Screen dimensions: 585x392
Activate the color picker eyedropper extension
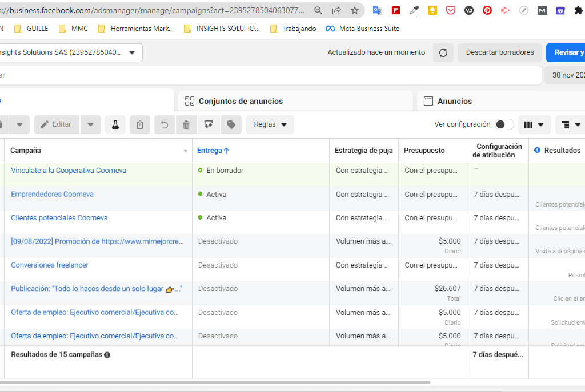(x=414, y=10)
